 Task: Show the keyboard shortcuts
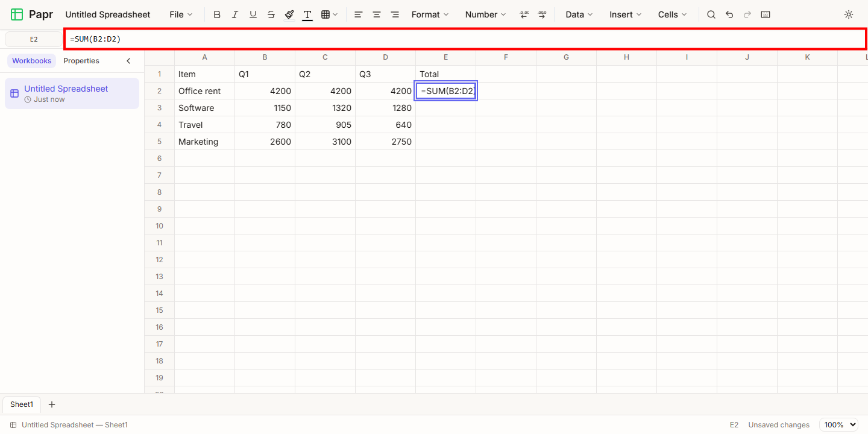pyautogui.click(x=766, y=14)
